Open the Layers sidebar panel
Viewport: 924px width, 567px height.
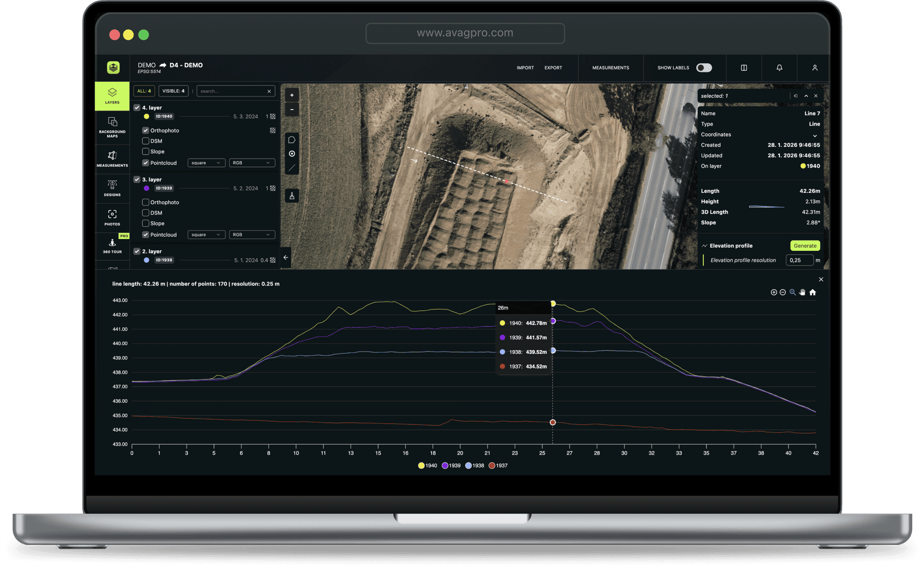click(x=112, y=96)
